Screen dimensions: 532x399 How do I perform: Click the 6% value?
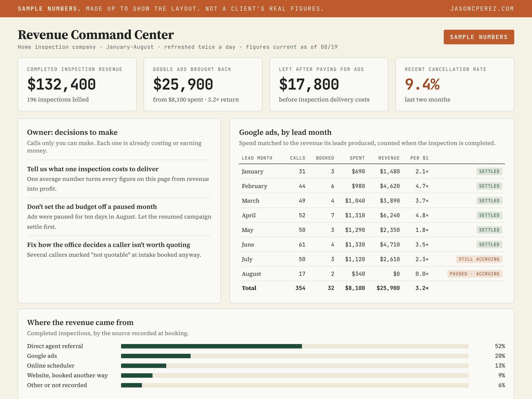[x=501, y=385]
